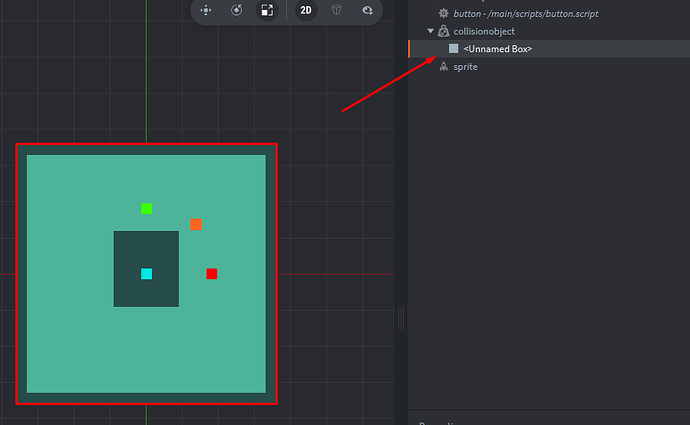
Task: Select collisionobject in the outline
Action: 484,31
